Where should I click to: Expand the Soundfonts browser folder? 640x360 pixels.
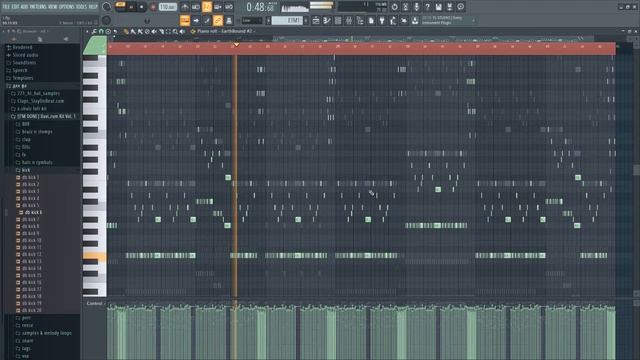pyautogui.click(x=24, y=63)
